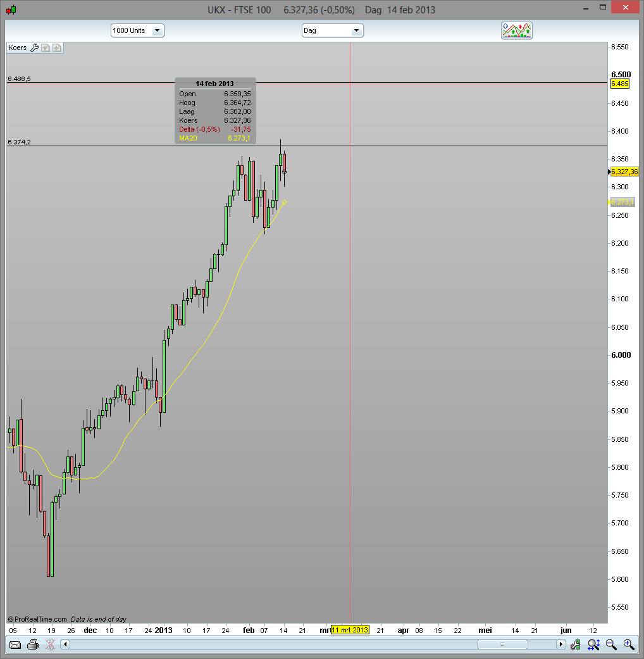Image resolution: width=644 pixels, height=659 pixels.
Task: Close the chart window
Action: pos(626,8)
